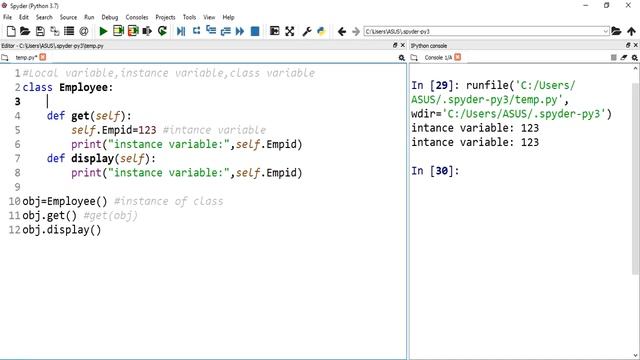Image resolution: width=640 pixels, height=360 pixels.
Task: Go back with the left arrow
Action: pos(342,31)
